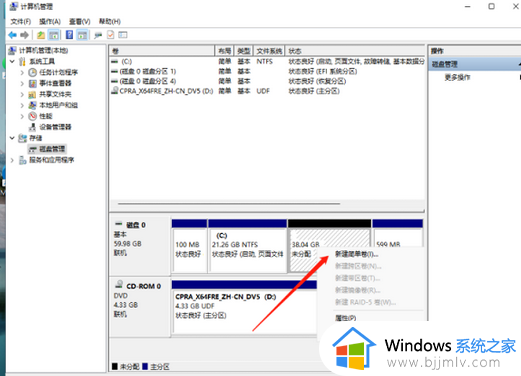Sort by the 类型 column header
Viewport: 521px width, 376px height.
(x=244, y=51)
